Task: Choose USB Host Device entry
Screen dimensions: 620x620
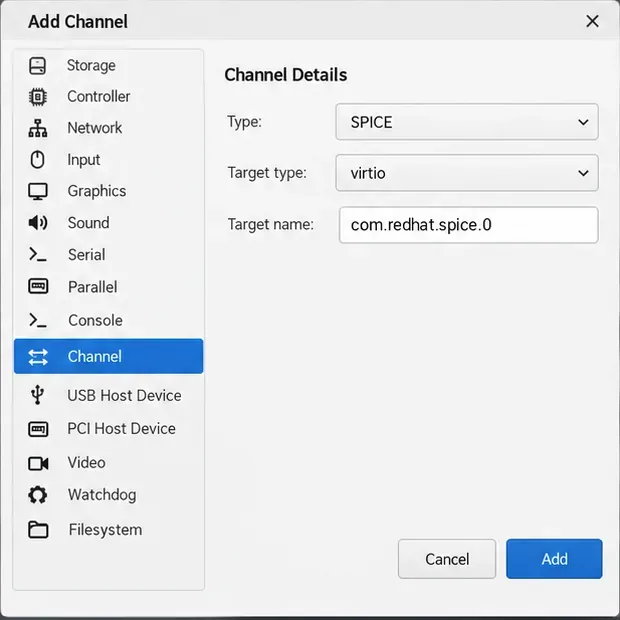Action: tap(108, 395)
